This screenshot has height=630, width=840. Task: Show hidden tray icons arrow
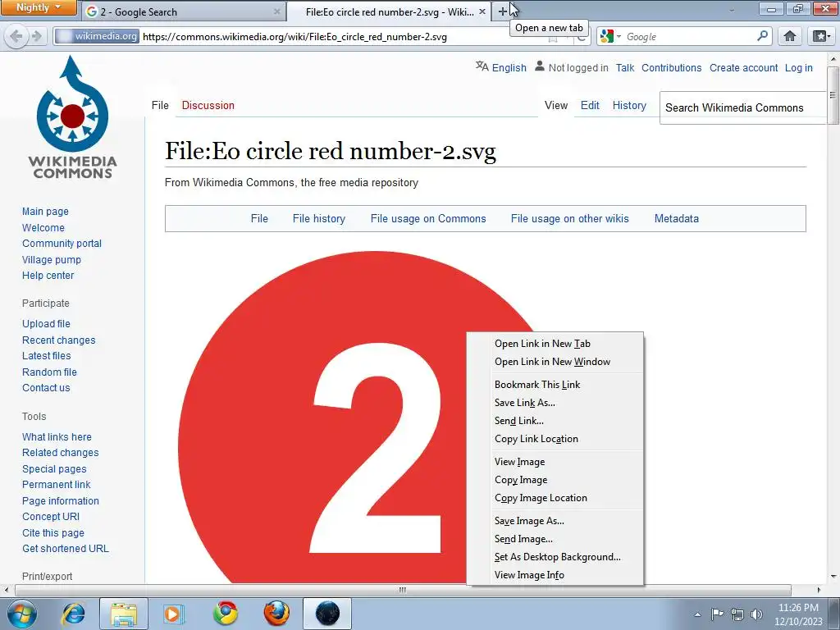point(697,615)
